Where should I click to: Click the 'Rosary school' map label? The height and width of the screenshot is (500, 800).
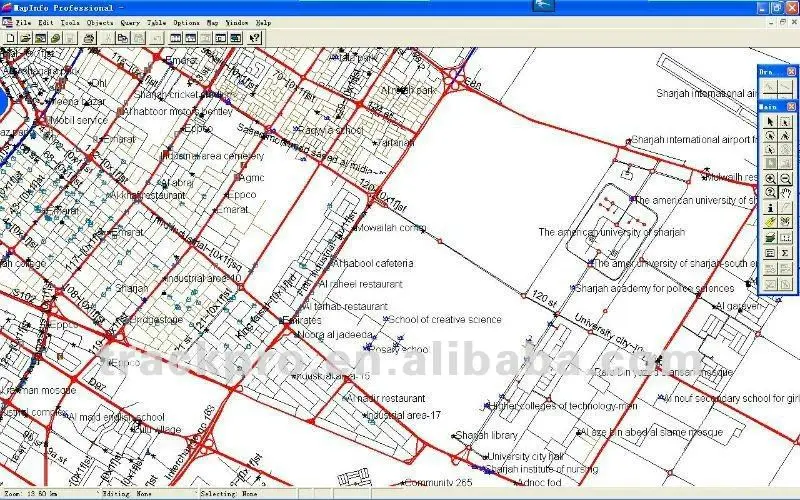(x=398, y=349)
